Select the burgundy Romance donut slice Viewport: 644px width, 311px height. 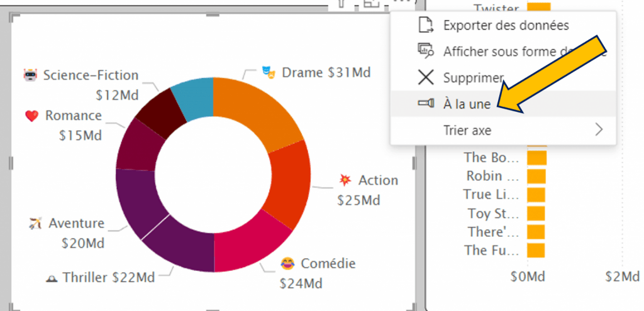click(139, 147)
